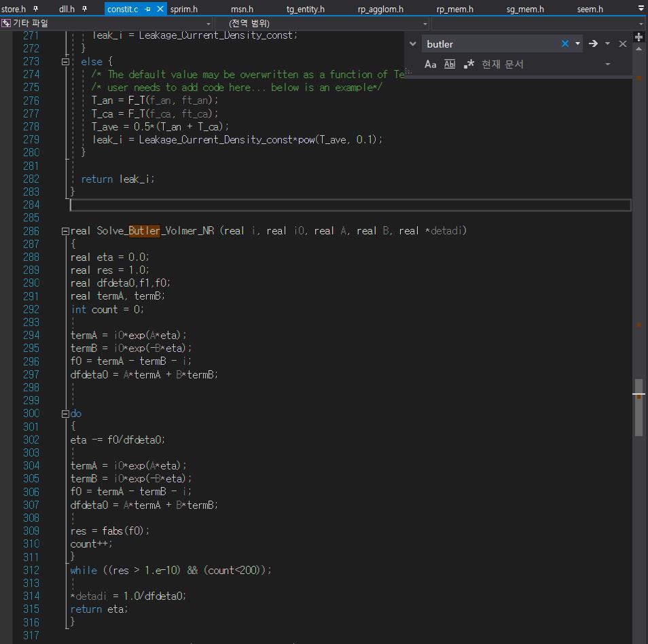Split the editor window with splitter icon

639,37
